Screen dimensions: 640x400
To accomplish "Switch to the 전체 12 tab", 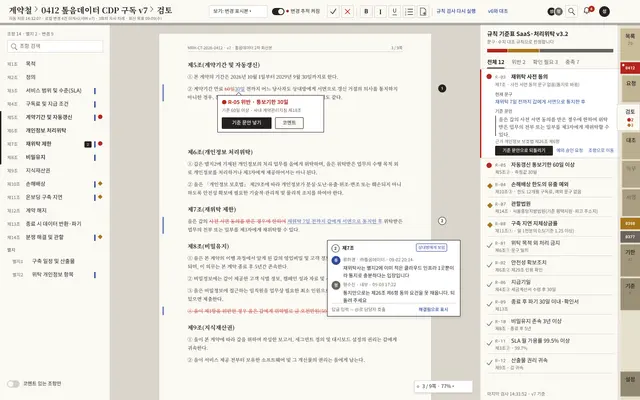I will click(x=496, y=62).
